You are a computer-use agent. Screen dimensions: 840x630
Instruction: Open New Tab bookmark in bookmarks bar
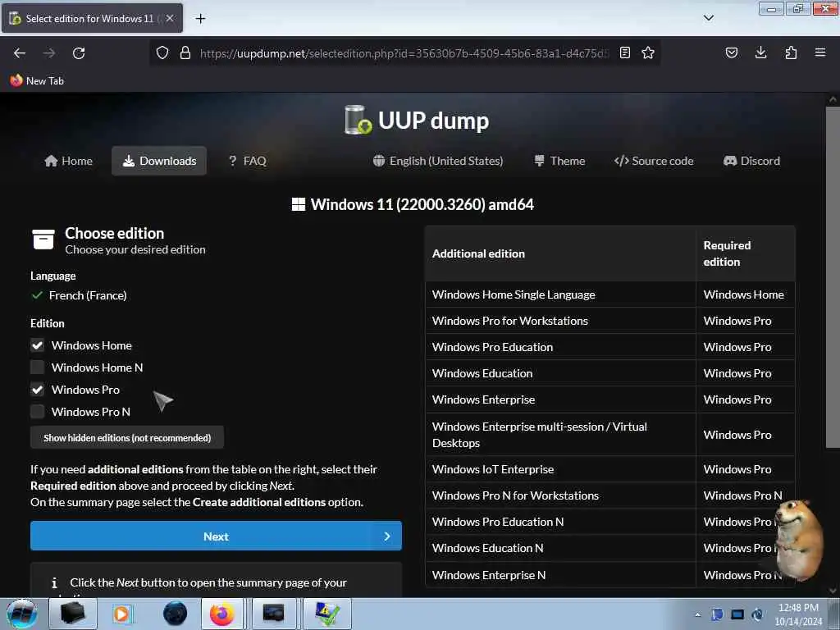pos(37,81)
